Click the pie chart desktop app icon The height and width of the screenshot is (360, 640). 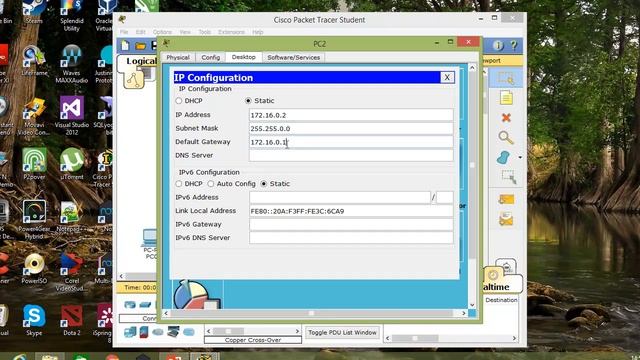tap(197, 295)
